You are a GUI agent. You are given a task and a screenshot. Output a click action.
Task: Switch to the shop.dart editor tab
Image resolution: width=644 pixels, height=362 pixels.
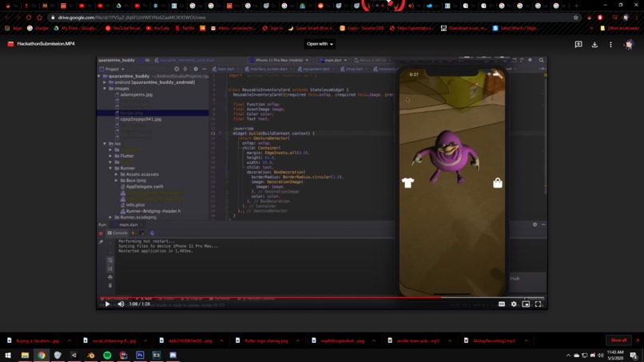pos(354,69)
